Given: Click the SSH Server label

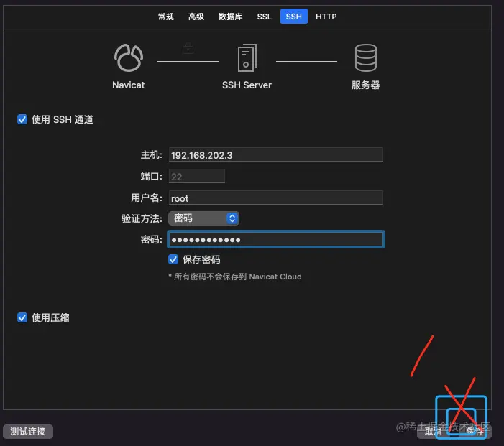Looking at the screenshot, I should [247, 85].
